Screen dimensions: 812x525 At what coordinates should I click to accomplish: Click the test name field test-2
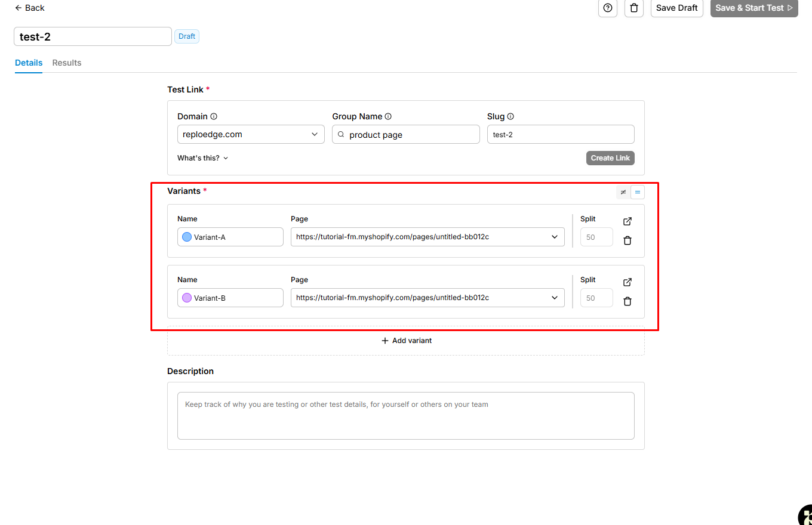tap(93, 36)
